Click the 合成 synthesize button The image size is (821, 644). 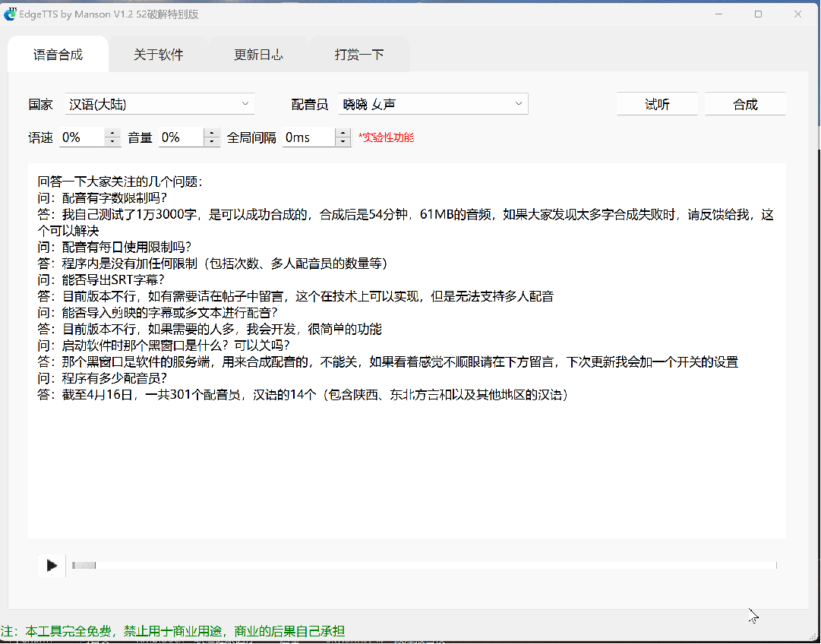click(745, 104)
